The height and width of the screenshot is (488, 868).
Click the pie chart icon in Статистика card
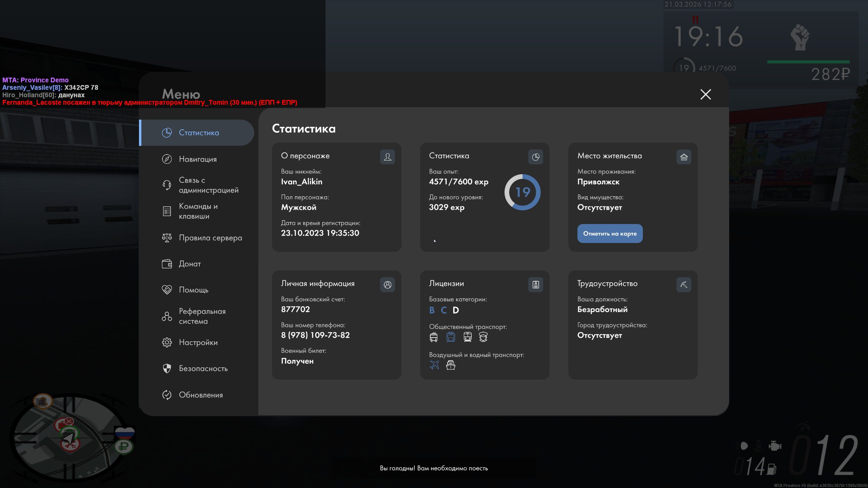tap(536, 157)
